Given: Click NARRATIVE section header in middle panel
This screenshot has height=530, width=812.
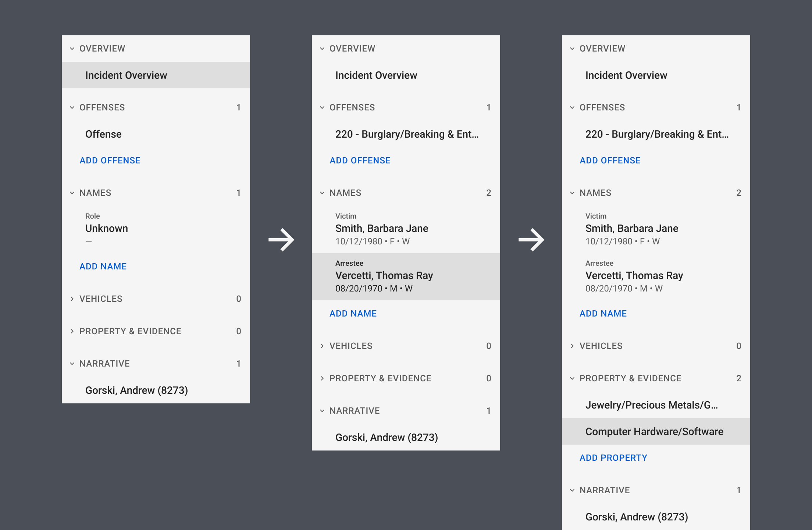Looking at the screenshot, I should pos(406,411).
